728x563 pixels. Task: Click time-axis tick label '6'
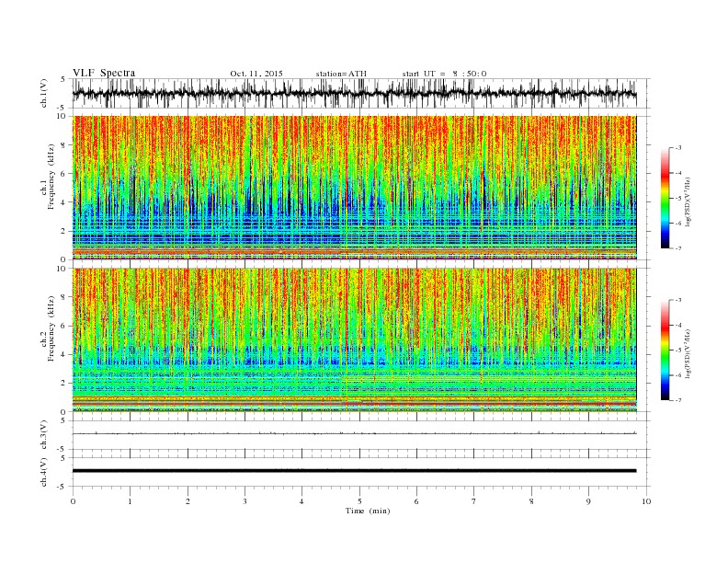coord(416,501)
